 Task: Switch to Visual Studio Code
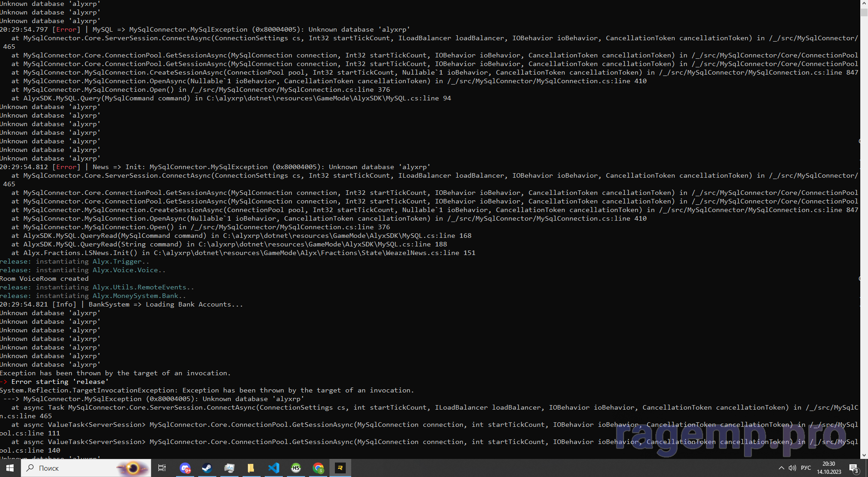tap(274, 468)
